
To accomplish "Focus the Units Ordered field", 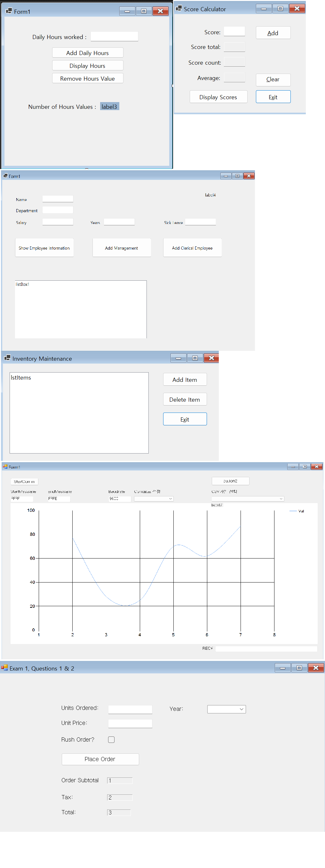I will pos(130,709).
